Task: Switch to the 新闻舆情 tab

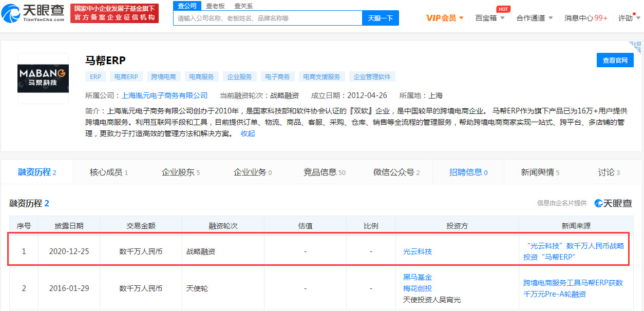Action: point(540,172)
